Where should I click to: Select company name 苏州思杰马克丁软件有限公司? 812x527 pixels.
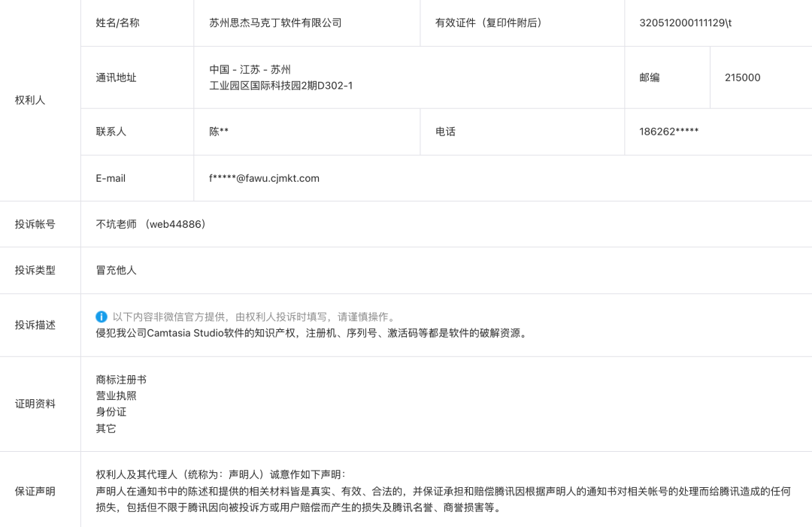click(275, 23)
